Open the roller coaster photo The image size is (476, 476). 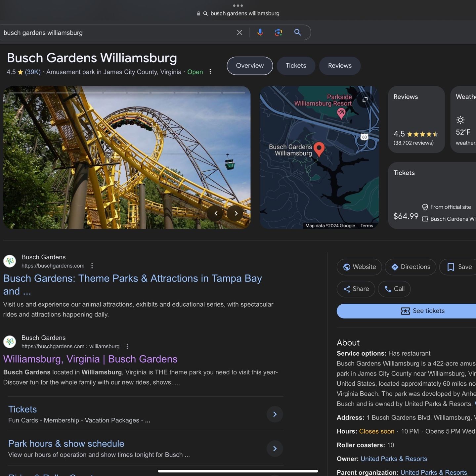(127, 157)
